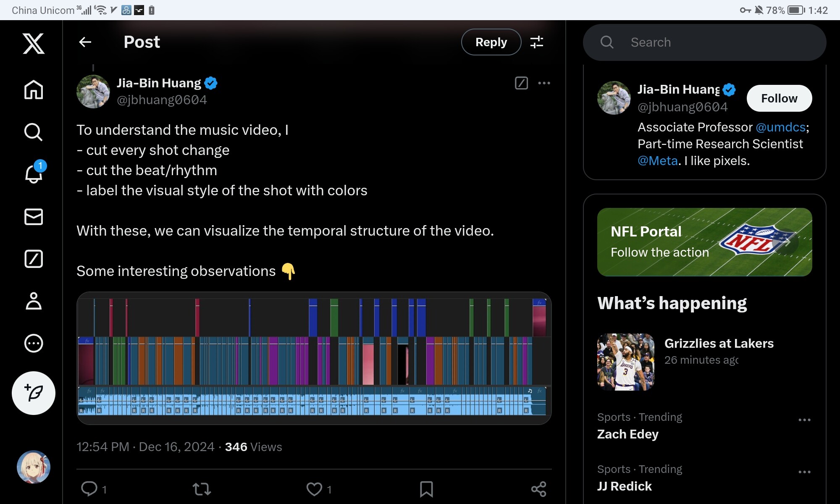Open Notifications bell with badge
Screen dimensions: 840x504
[x=34, y=173]
